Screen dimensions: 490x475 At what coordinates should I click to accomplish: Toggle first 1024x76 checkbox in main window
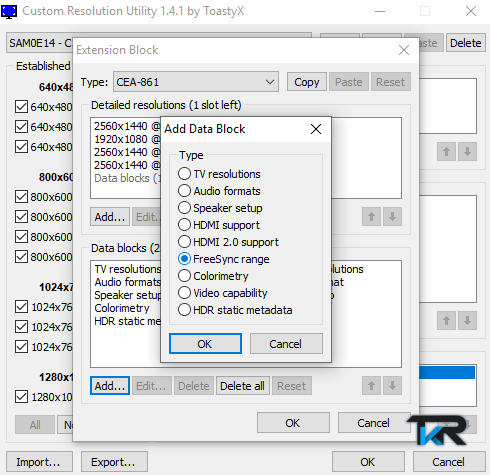[x=21, y=307]
